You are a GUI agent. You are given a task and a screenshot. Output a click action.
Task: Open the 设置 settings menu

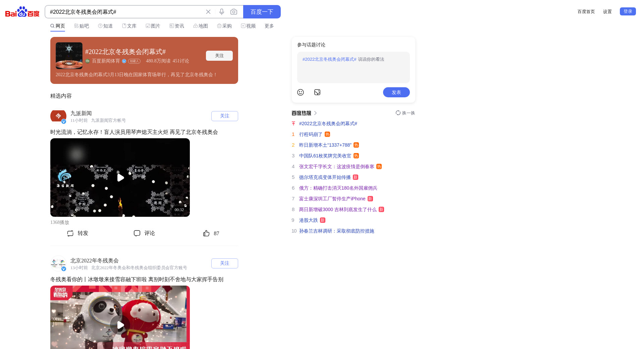coord(607,12)
